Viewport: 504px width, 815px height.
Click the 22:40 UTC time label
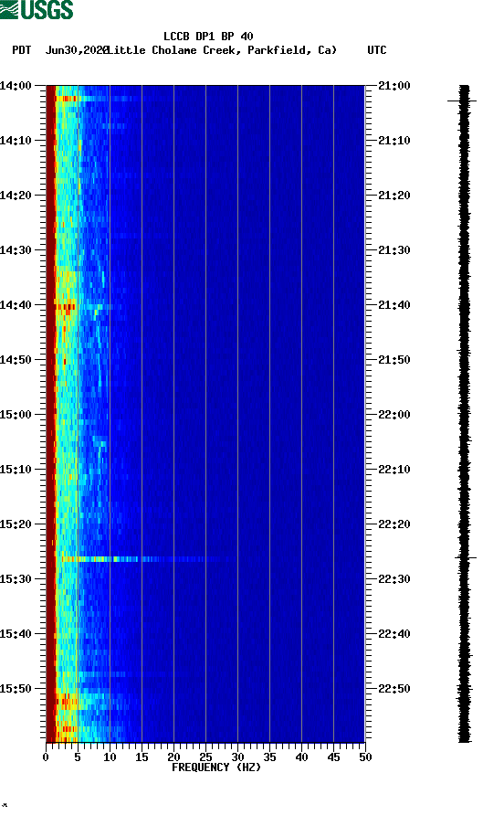pyautogui.click(x=394, y=634)
